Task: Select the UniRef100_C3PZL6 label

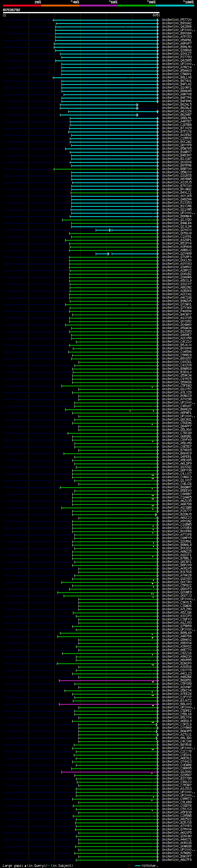Action: [176, 724]
